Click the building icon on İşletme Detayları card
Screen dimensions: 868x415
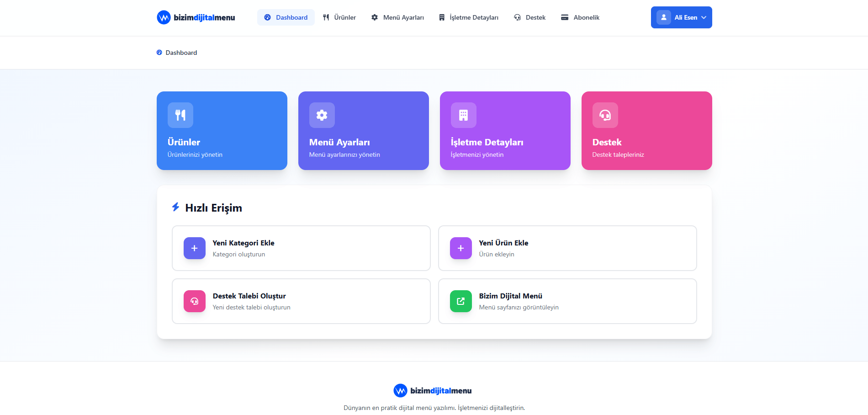click(x=464, y=115)
